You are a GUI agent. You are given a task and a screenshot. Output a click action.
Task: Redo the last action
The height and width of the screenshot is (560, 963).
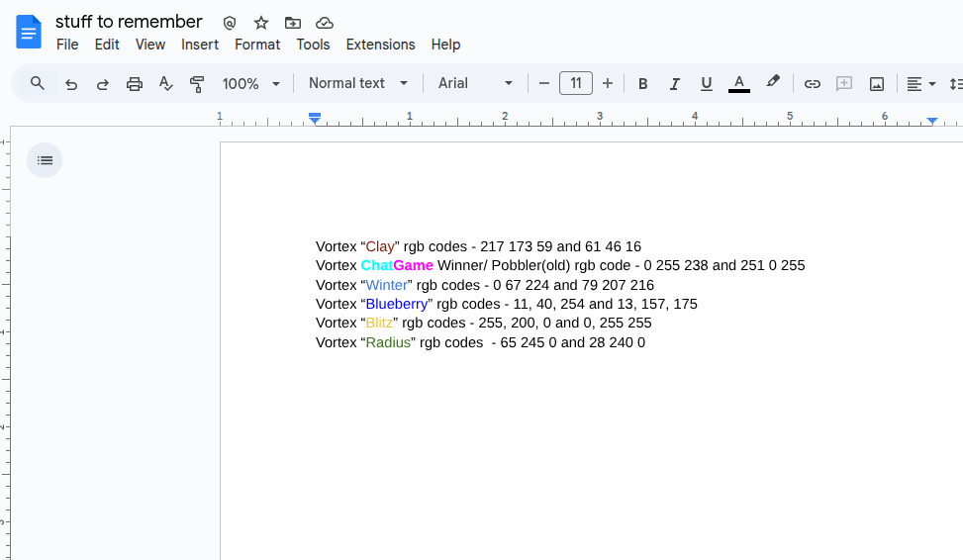coord(103,83)
